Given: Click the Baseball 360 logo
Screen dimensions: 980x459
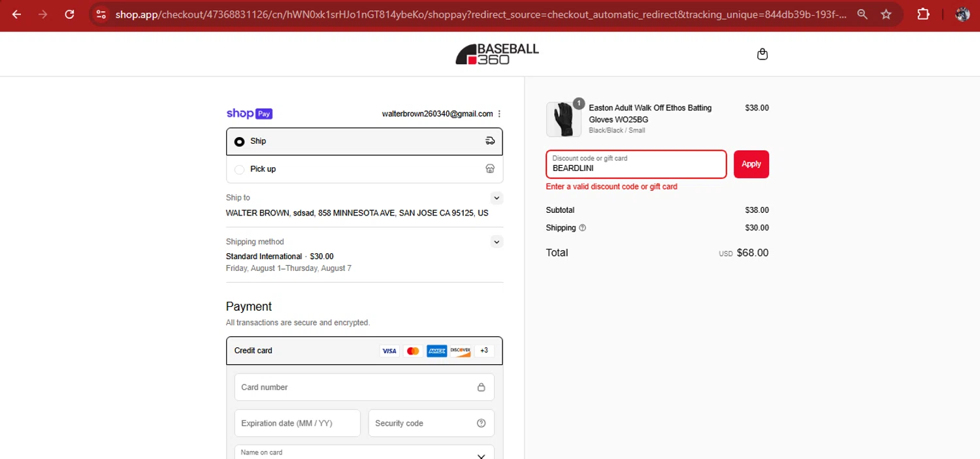Looking at the screenshot, I should point(497,54).
